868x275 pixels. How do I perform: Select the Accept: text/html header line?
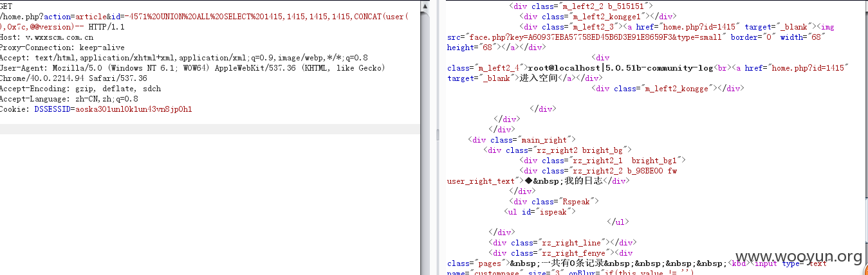[x=184, y=57]
